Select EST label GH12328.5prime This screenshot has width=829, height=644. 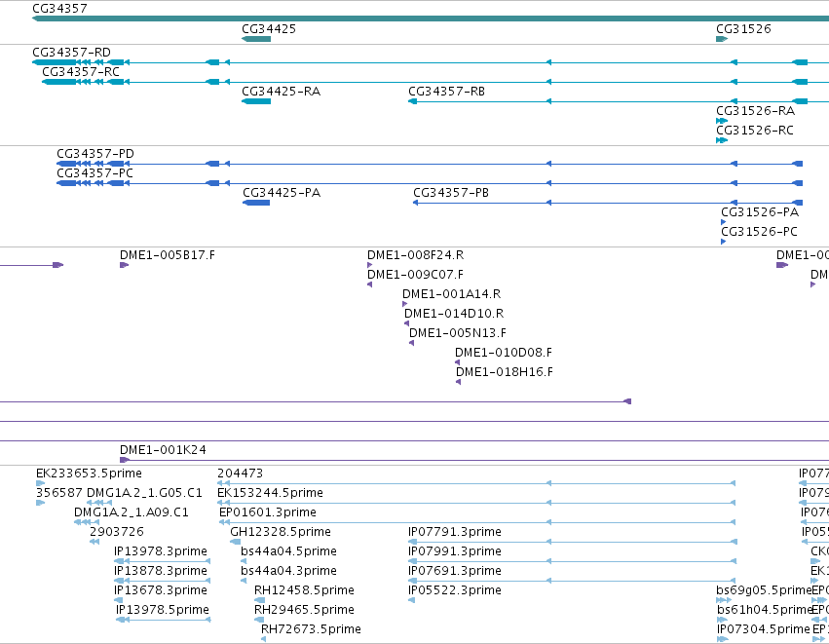pos(281,532)
